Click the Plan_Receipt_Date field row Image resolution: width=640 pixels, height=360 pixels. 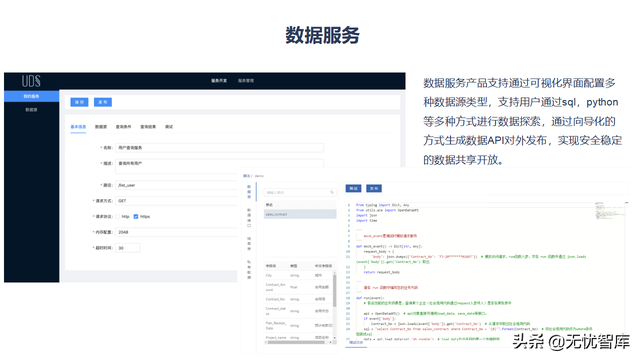click(x=299, y=325)
